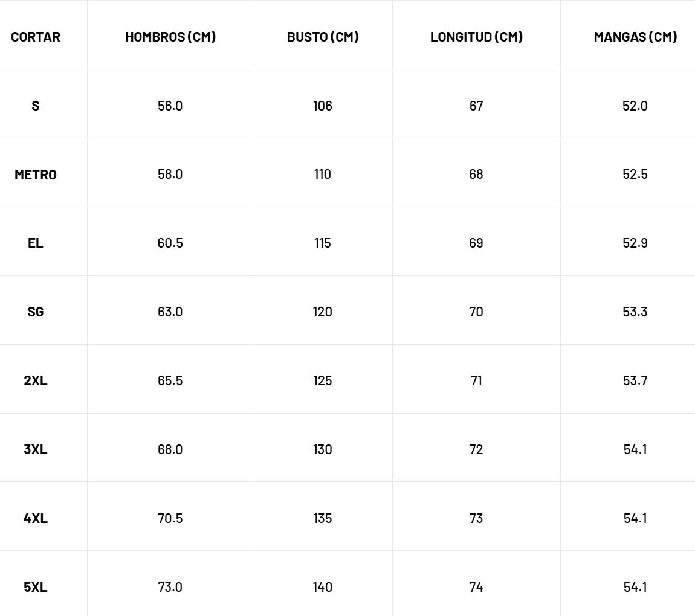This screenshot has height=616, width=695.
Task: Select the EL size row label
Action: (x=36, y=243)
